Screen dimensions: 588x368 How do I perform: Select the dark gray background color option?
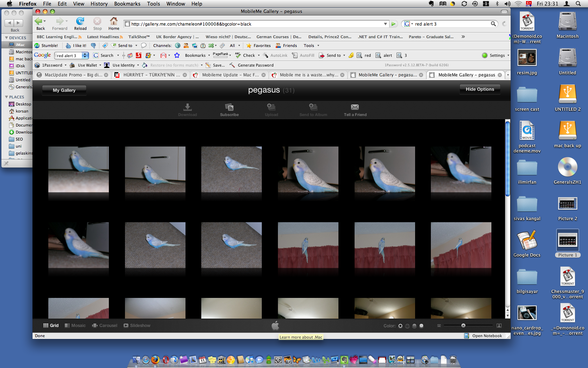coord(407,326)
